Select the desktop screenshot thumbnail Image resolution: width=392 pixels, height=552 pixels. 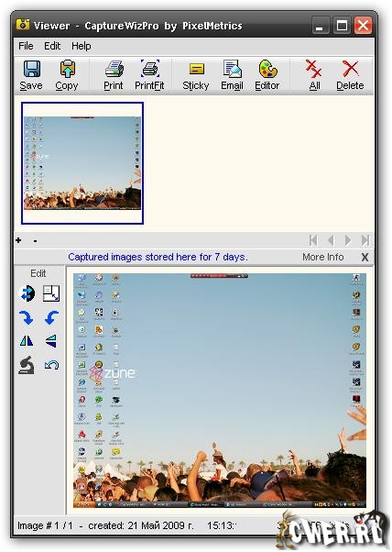coord(82,163)
